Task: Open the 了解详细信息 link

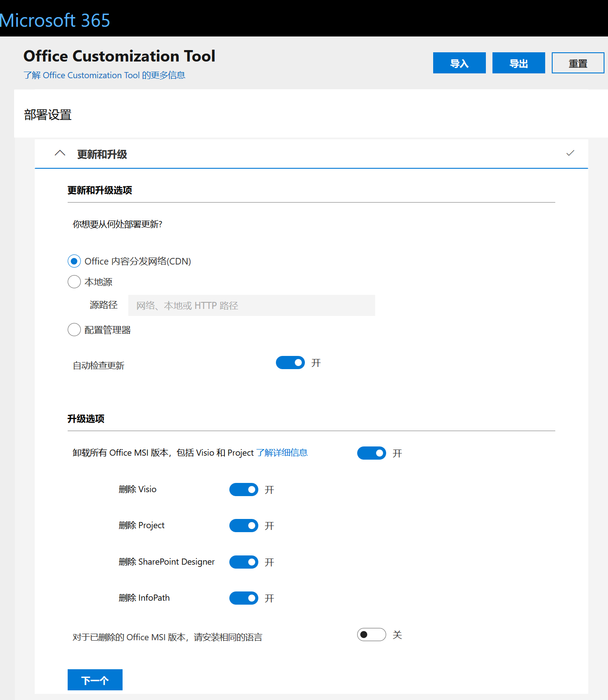Action: pos(282,453)
